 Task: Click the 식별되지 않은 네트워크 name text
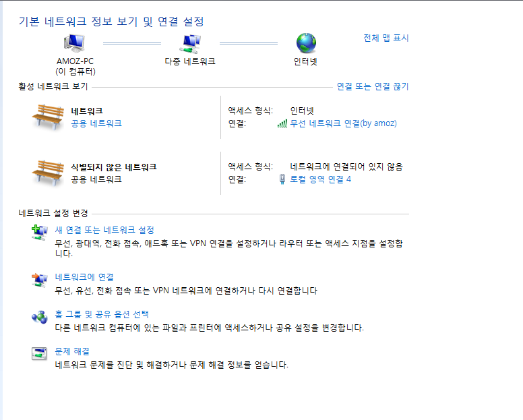point(114,167)
